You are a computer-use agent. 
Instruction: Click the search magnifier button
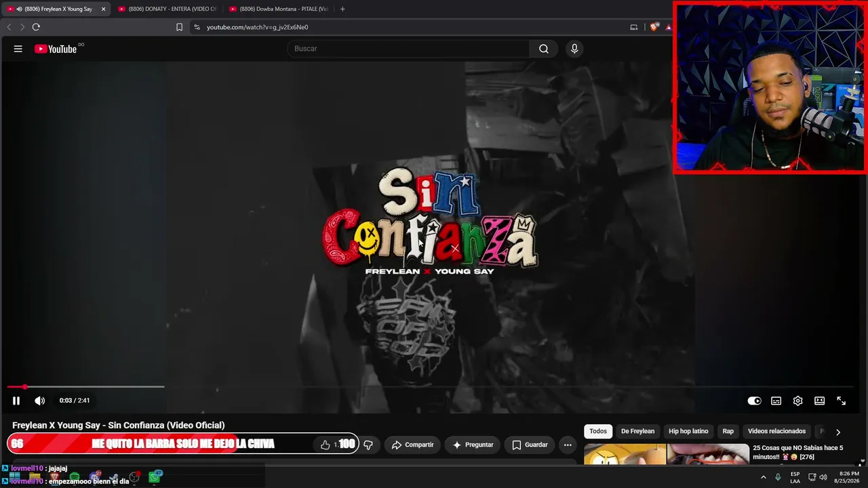(x=544, y=49)
